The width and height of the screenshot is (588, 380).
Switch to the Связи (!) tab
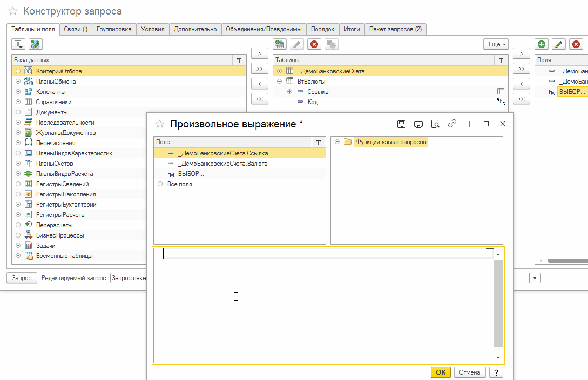(76, 29)
